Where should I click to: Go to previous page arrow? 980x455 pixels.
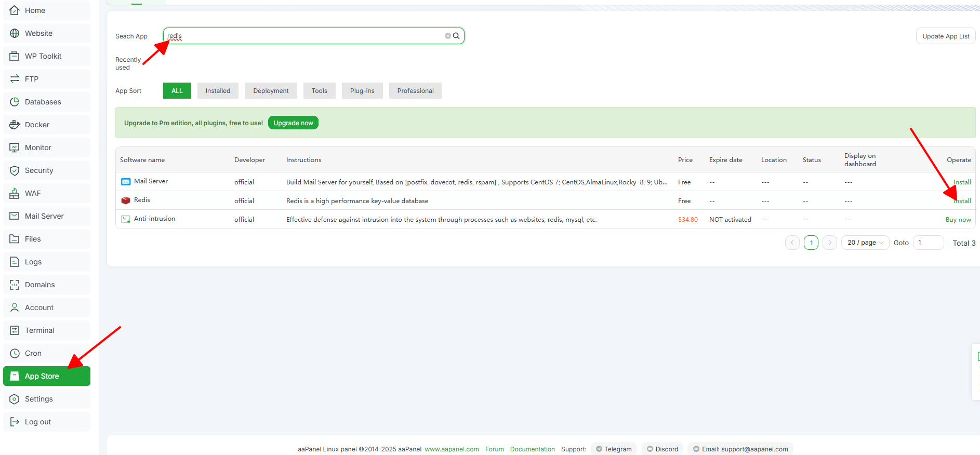coord(792,243)
